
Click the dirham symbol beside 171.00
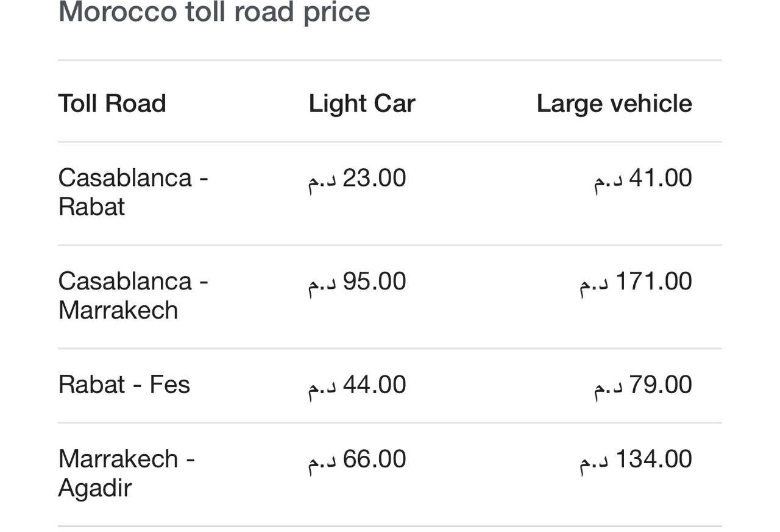[x=594, y=284]
